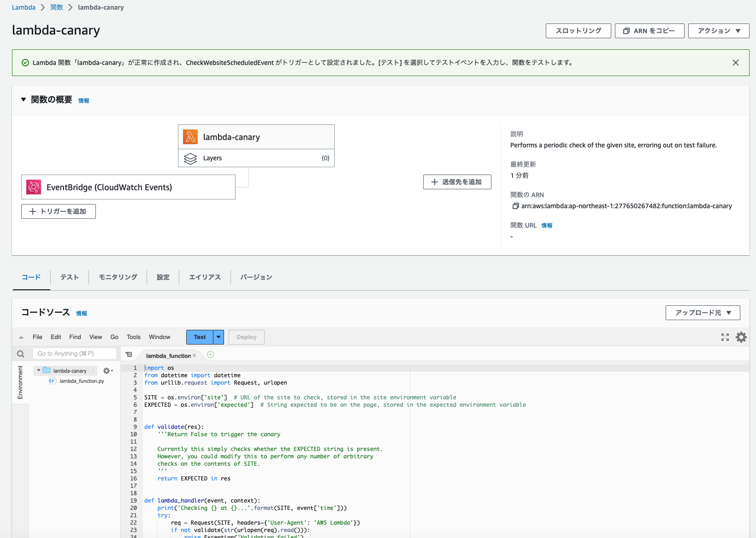Click the Lambda function icon in the overview
The image size is (756, 538).
coord(190,137)
